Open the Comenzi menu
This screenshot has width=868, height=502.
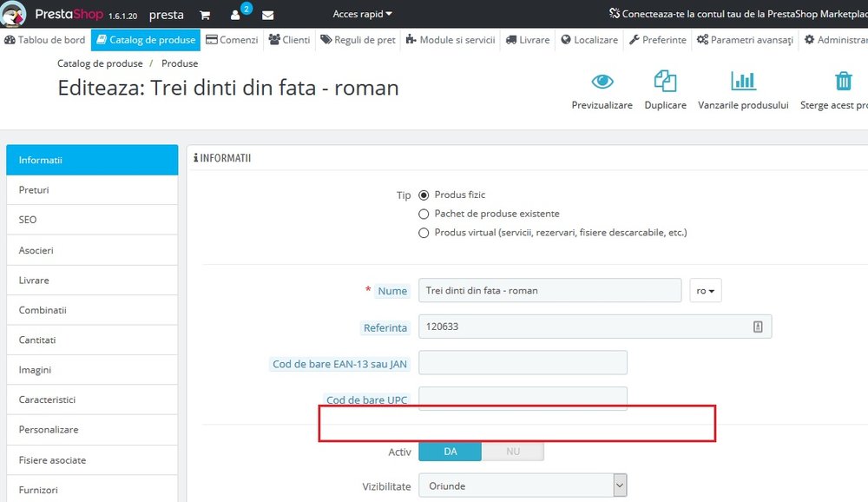[x=232, y=40]
